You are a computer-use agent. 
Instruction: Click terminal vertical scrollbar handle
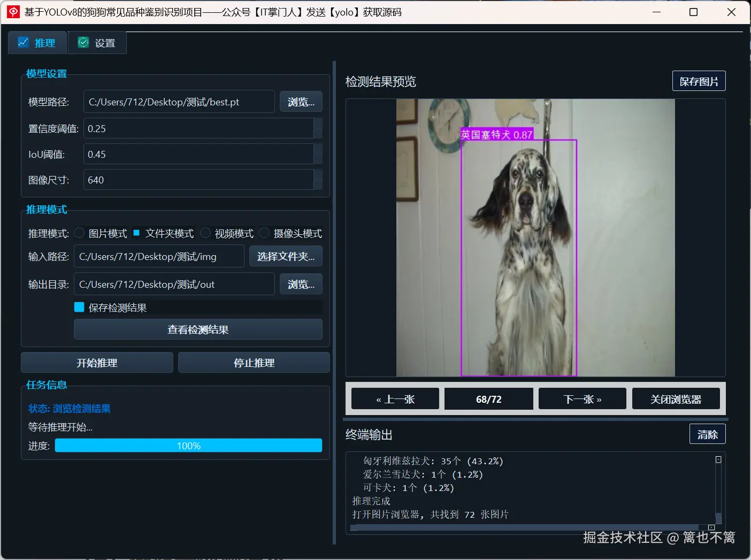pos(718,518)
